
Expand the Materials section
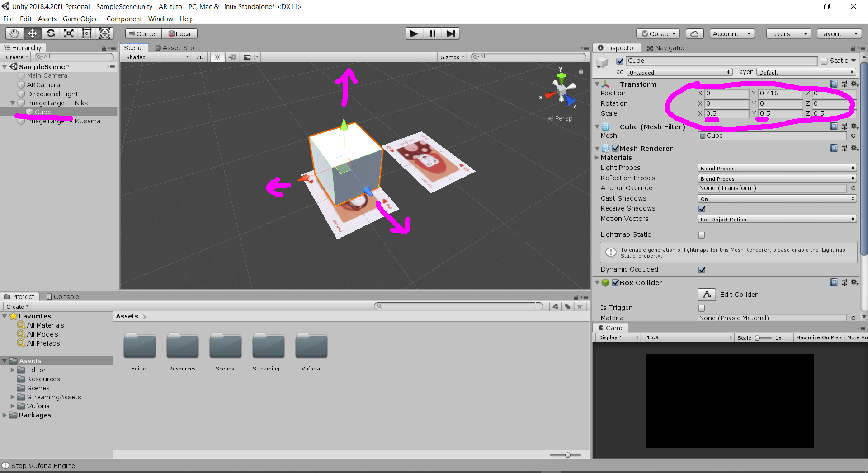pyautogui.click(x=597, y=158)
